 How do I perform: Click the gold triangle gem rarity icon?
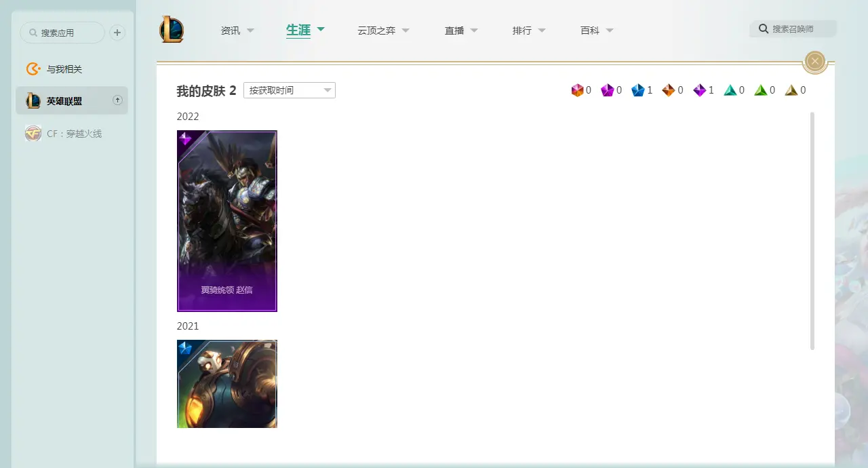791,90
